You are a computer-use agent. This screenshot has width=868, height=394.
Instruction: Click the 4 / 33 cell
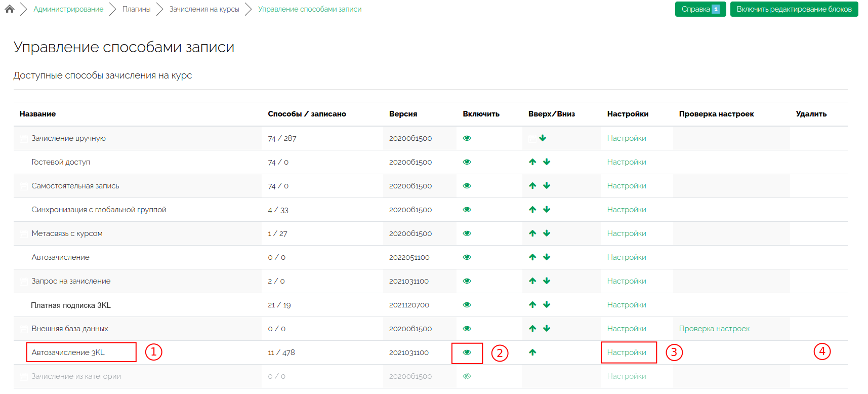coord(278,210)
